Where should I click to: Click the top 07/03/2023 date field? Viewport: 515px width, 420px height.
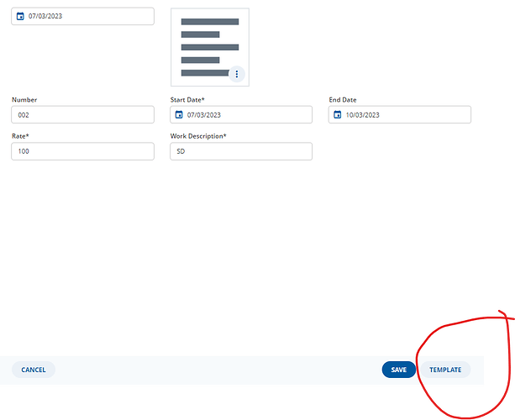[83, 16]
